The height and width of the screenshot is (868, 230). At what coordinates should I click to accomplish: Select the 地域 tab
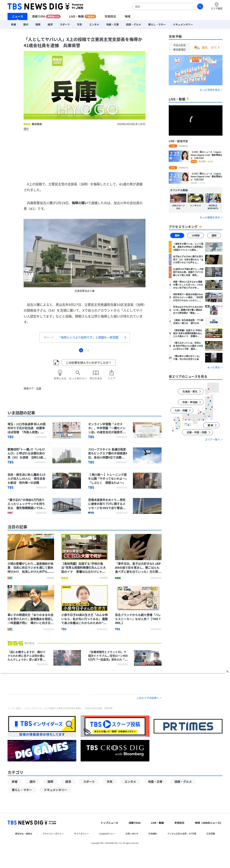pos(127,16)
